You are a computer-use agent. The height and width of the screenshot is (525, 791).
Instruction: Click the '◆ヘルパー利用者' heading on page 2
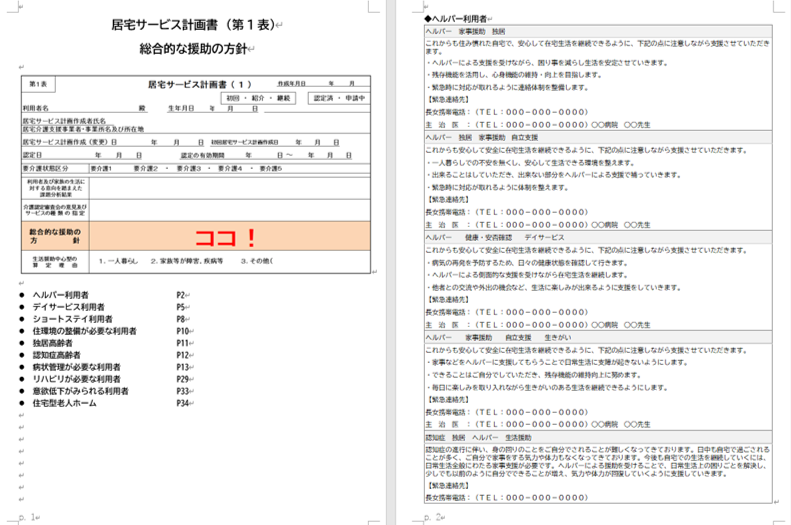tap(456, 19)
